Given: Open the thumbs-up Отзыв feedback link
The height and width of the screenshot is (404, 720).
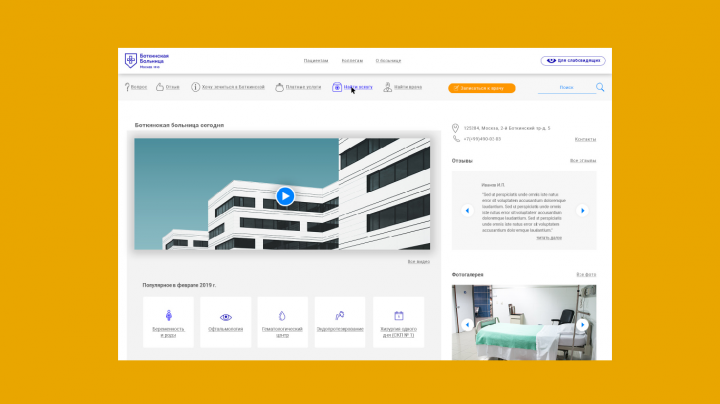Looking at the screenshot, I should (x=168, y=87).
